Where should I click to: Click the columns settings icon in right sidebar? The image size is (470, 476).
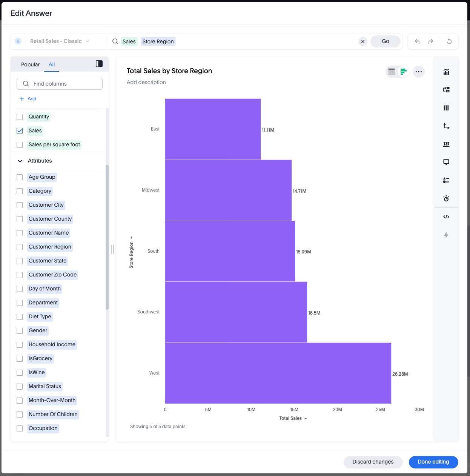(446, 108)
